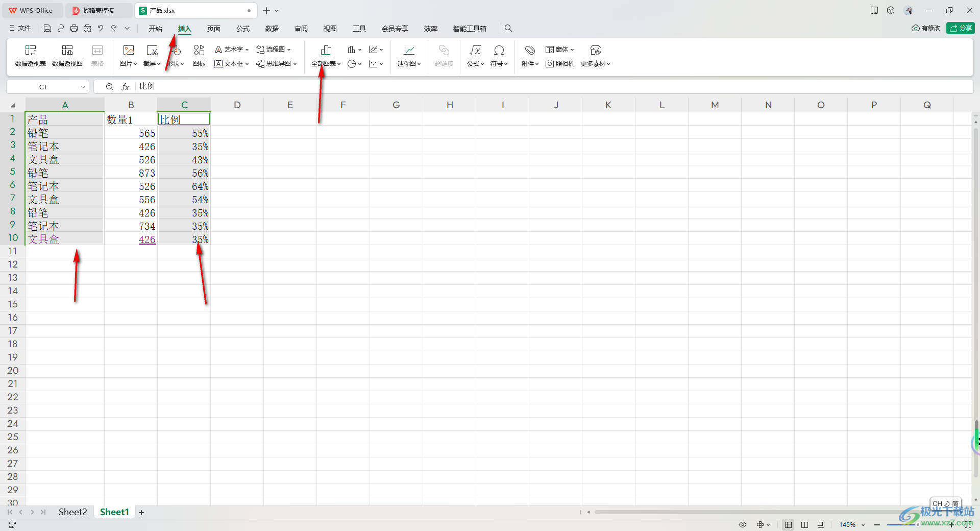This screenshot has height=531, width=980.
Task: Select column D header
Action: pos(237,105)
